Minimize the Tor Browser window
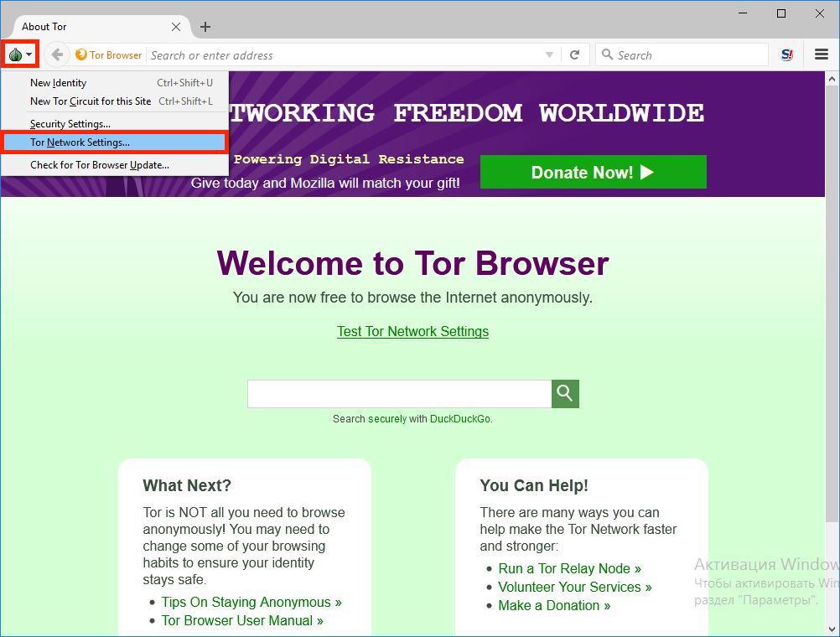This screenshot has width=840, height=637. tap(743, 13)
